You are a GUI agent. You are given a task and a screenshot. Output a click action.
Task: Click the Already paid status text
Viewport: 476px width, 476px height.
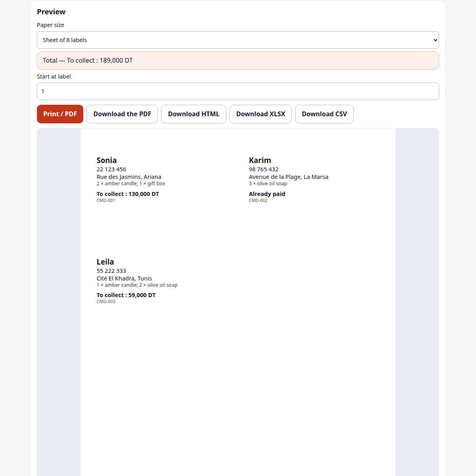(267, 194)
